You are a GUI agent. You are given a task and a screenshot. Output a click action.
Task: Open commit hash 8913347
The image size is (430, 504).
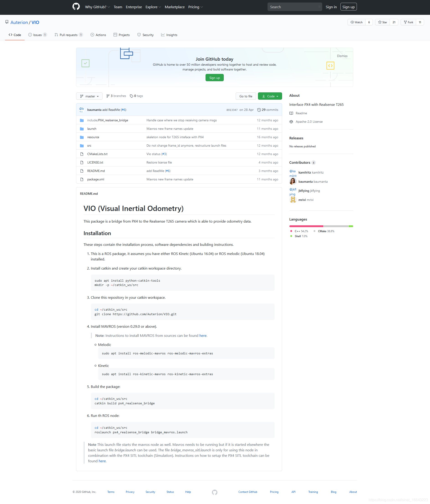click(x=232, y=110)
